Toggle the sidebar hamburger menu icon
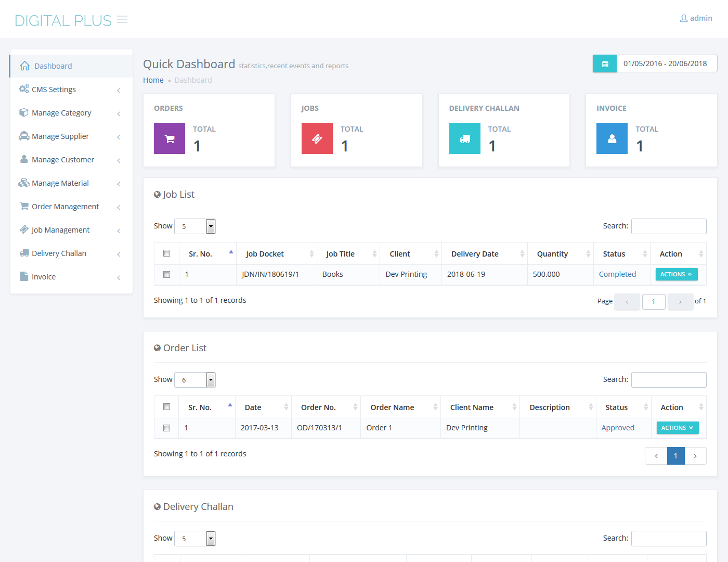Image resolution: width=728 pixels, height=562 pixels. coord(122,20)
